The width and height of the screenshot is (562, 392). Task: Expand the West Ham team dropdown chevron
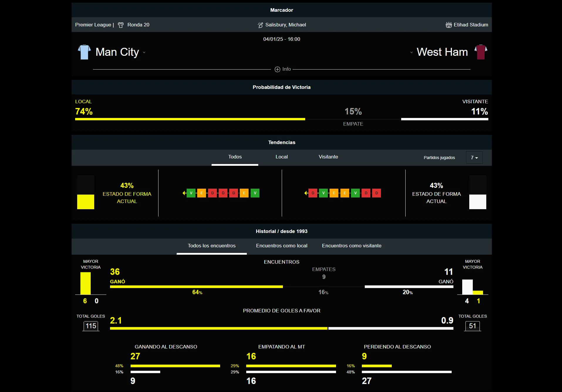411,53
